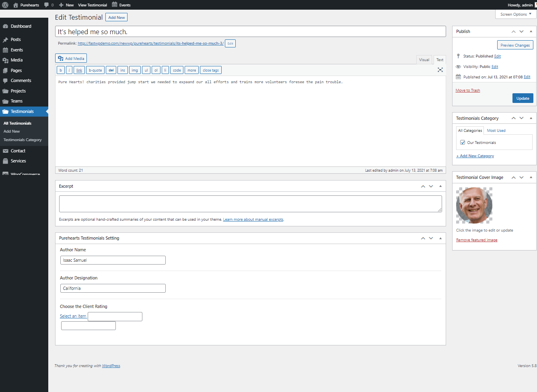This screenshot has height=392, width=537.
Task: Toggle distraction-free fullscreen editor icon
Action: [440, 70]
